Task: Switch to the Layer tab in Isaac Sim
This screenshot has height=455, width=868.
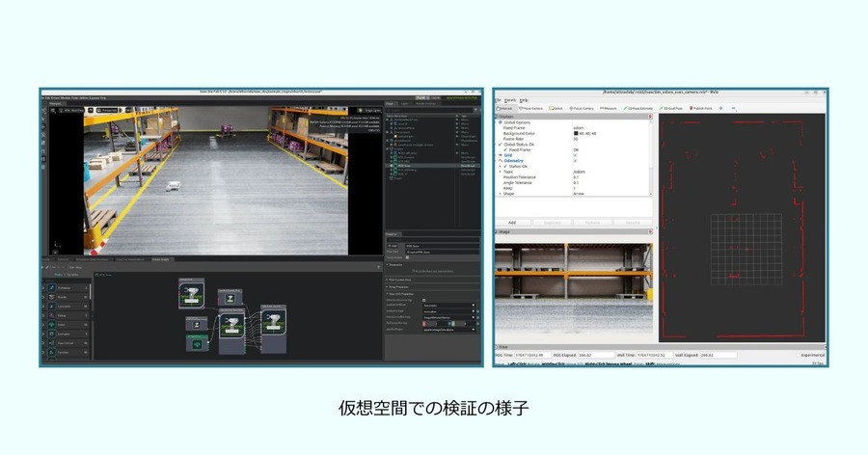Action: pos(405,104)
